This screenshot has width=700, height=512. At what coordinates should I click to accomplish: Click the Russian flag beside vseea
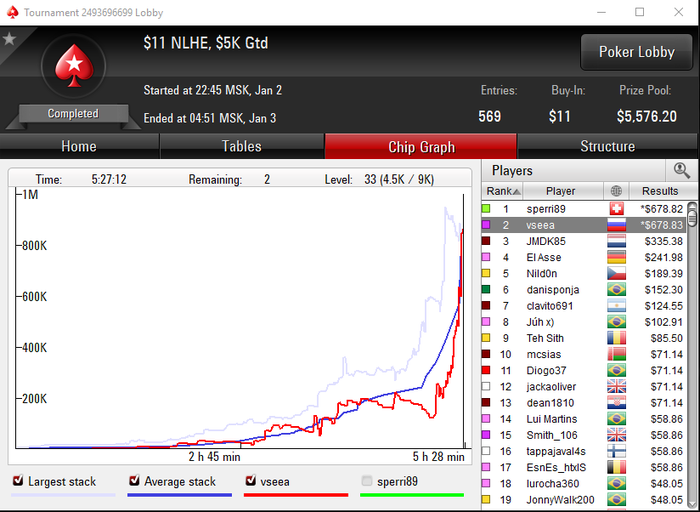pos(616,225)
